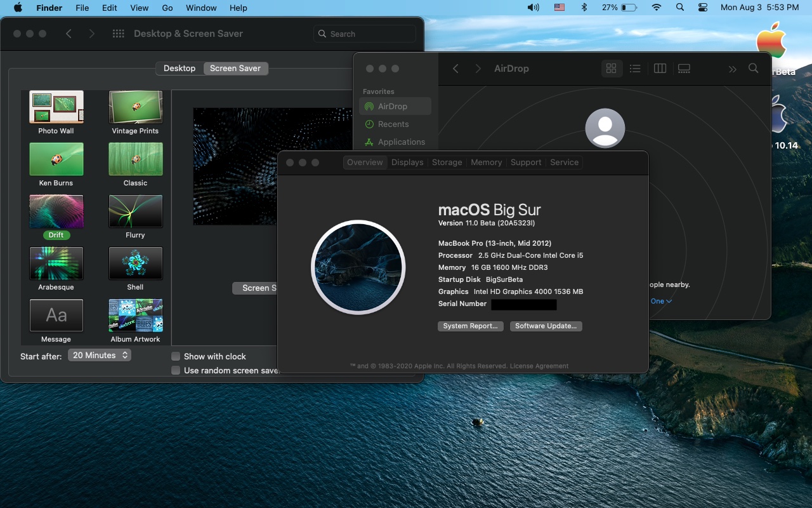Open Spotlight search in the menu bar
Viewport: 812px width, 508px height.
[x=680, y=8]
